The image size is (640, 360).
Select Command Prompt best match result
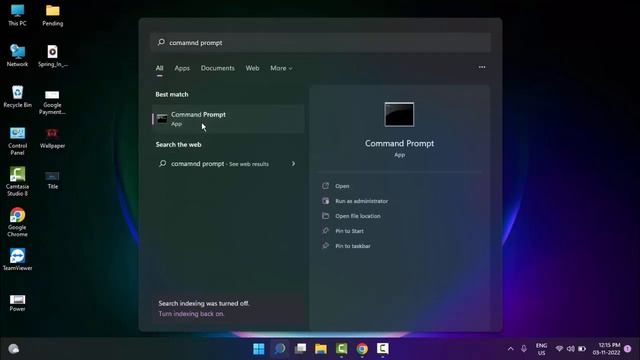click(228, 119)
